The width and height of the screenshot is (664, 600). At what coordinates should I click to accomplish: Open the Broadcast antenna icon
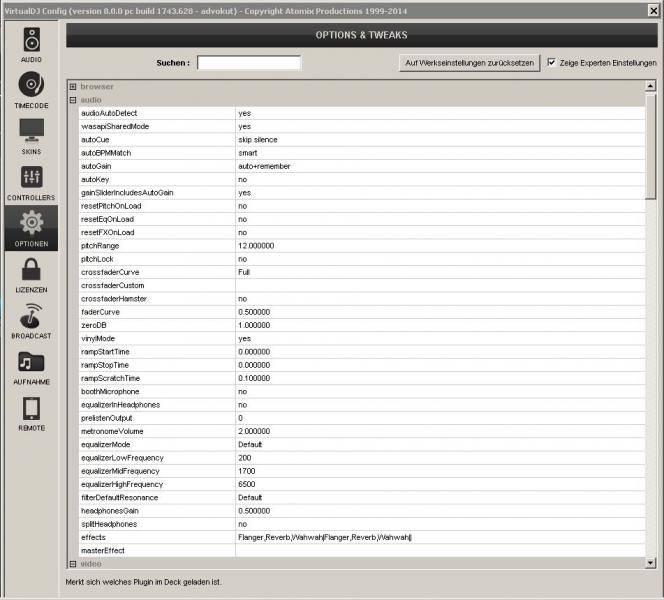31,316
